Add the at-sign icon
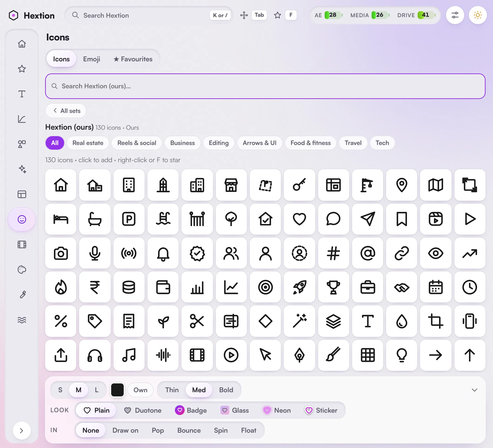 [x=368, y=253]
